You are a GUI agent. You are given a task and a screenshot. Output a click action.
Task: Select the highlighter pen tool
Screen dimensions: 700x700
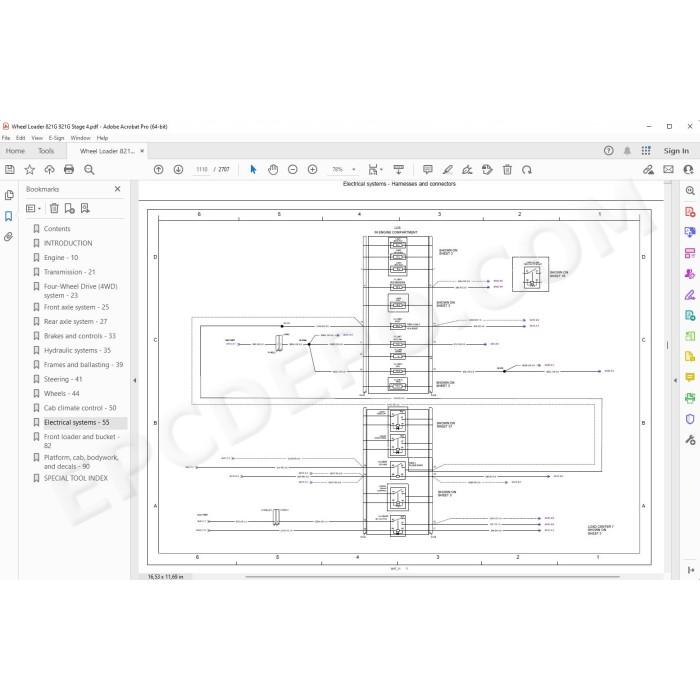pyautogui.click(x=447, y=170)
